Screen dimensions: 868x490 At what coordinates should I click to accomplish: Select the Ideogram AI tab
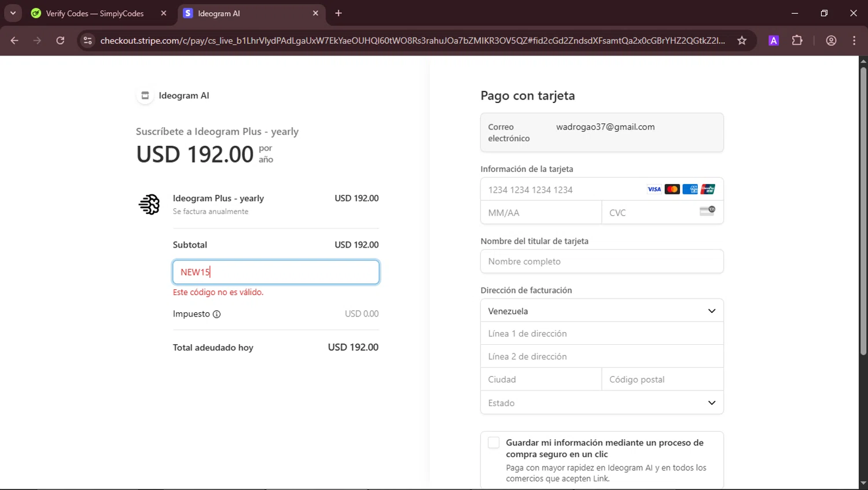coord(251,13)
